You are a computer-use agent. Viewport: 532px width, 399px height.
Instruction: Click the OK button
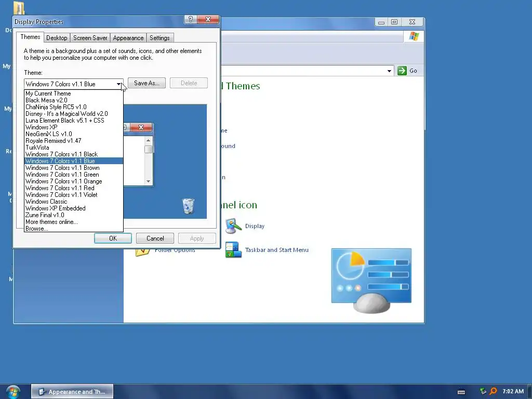click(113, 238)
